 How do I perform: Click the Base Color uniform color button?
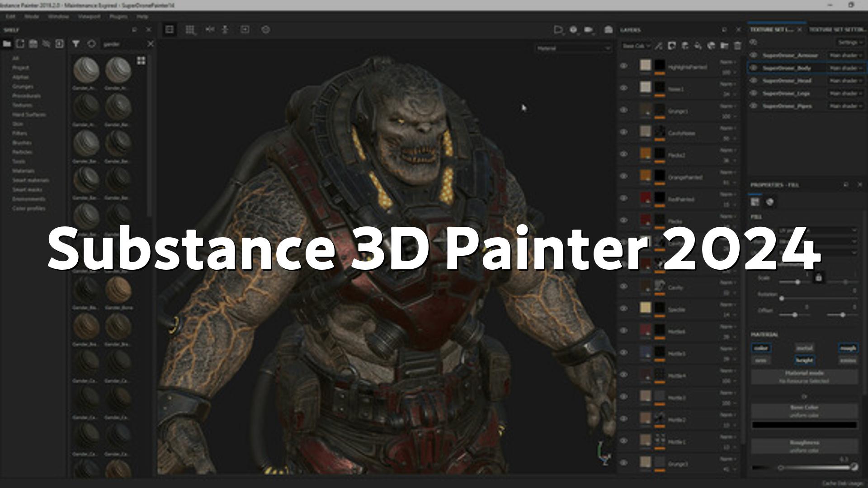tap(804, 411)
